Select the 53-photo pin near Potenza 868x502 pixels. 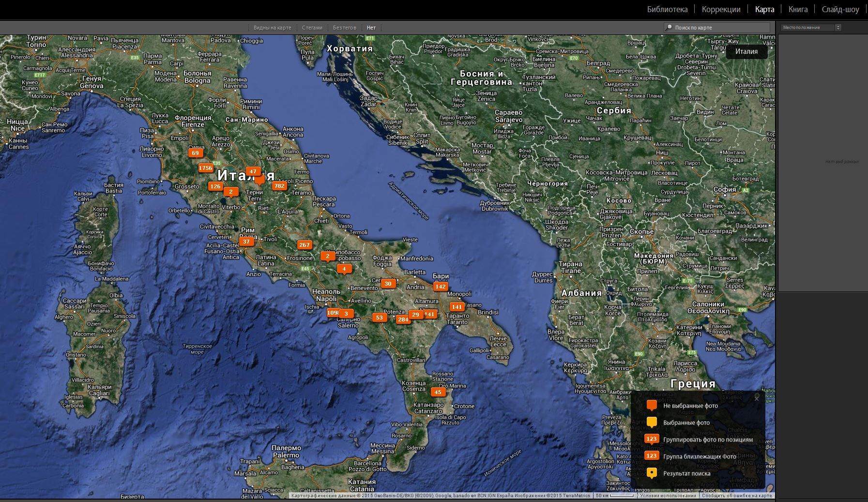pyautogui.click(x=379, y=318)
